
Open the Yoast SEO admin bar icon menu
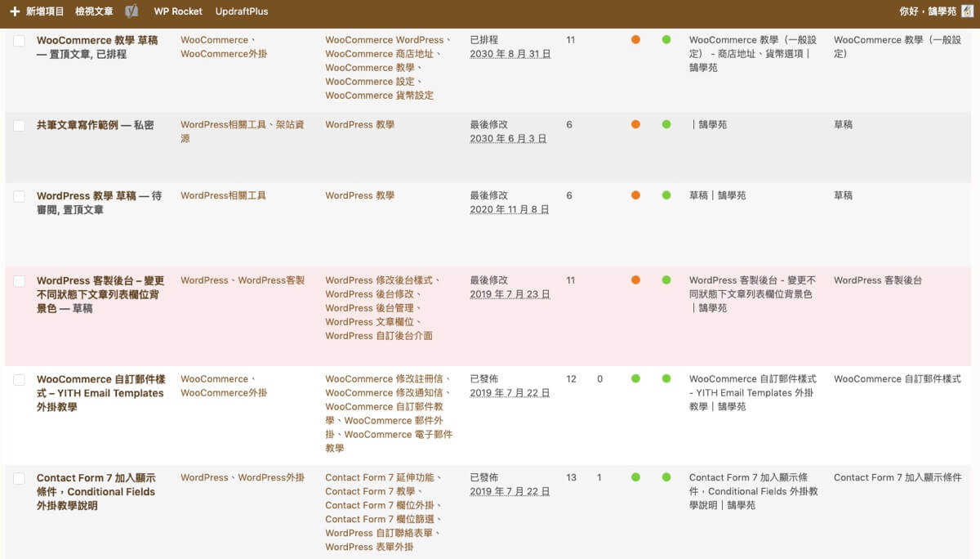coord(131,11)
